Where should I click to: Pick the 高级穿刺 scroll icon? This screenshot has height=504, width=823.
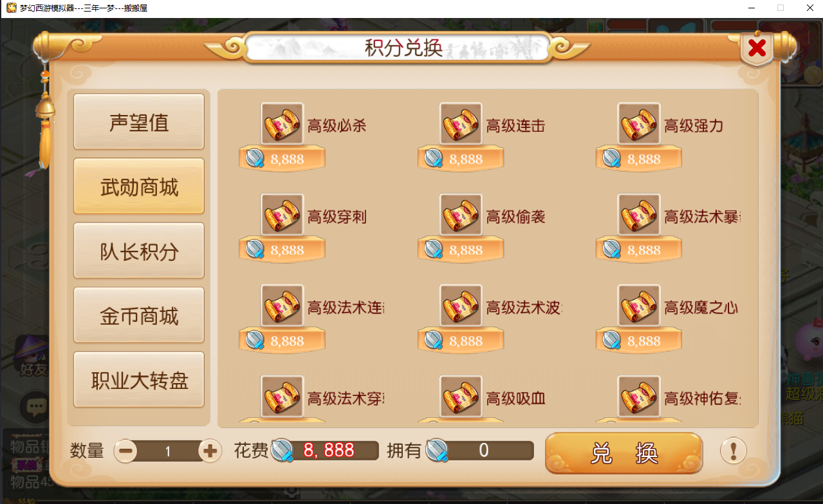[282, 215]
